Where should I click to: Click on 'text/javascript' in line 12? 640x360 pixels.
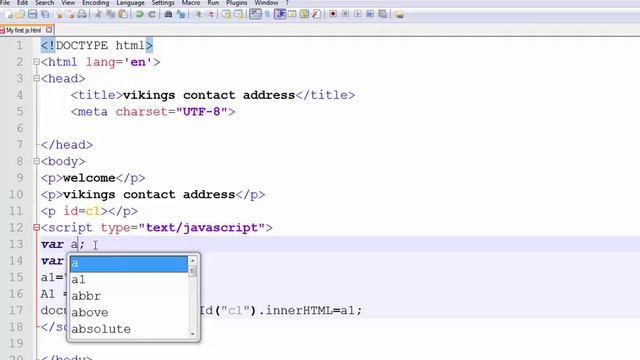(202, 228)
